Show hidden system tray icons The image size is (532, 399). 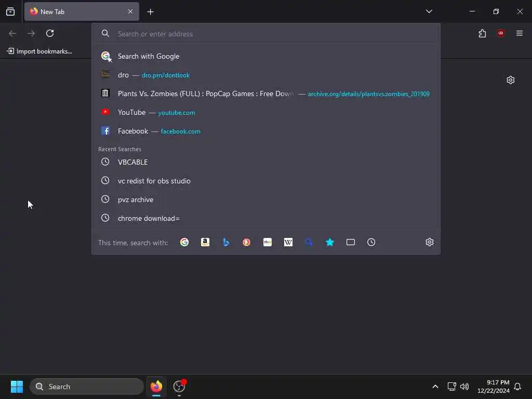coord(435,387)
